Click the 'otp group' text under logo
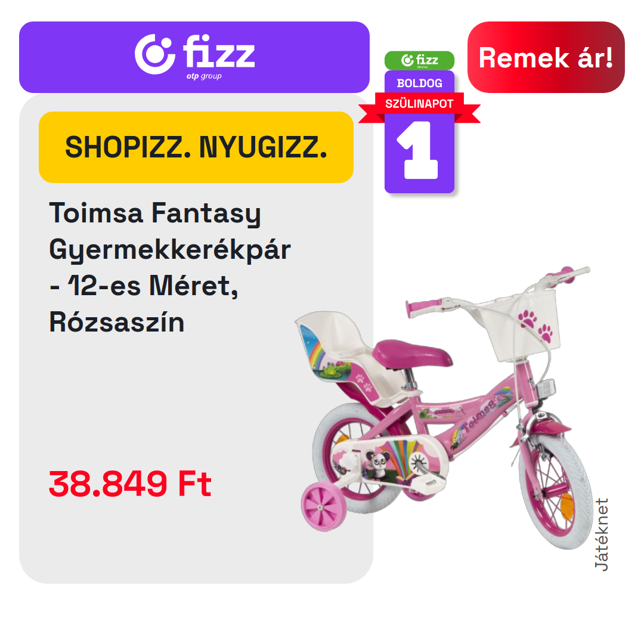 pyautogui.click(x=204, y=76)
